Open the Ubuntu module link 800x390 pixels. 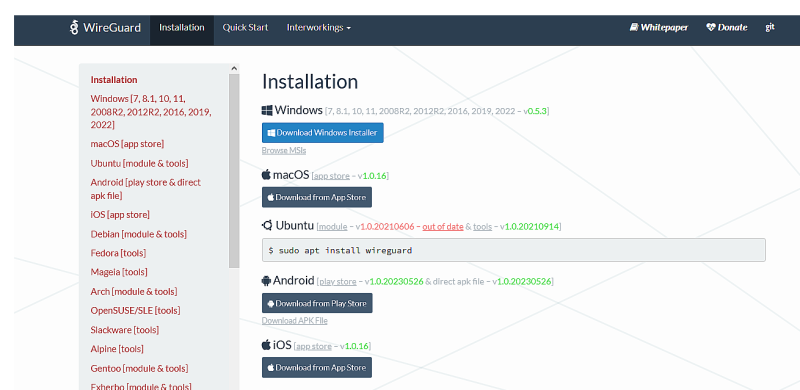(333, 227)
